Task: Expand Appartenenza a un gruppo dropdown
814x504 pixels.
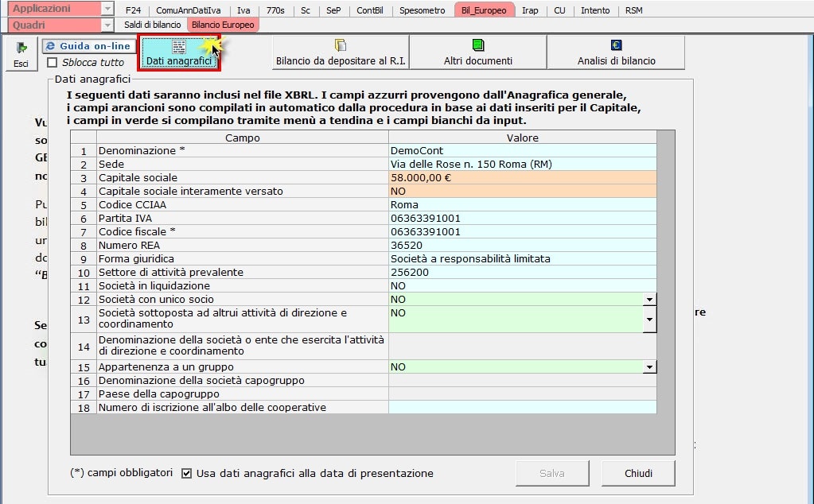Action: click(649, 367)
